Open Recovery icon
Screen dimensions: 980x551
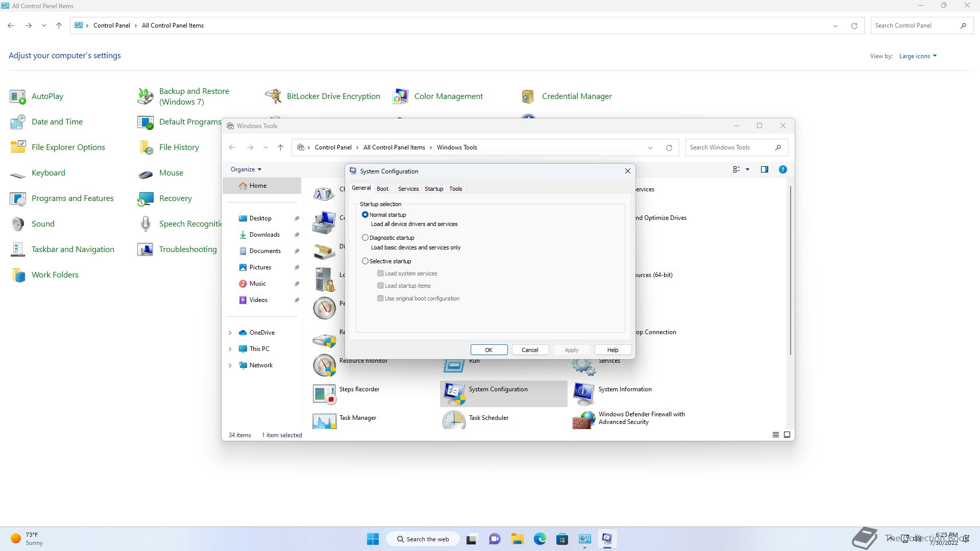click(145, 198)
